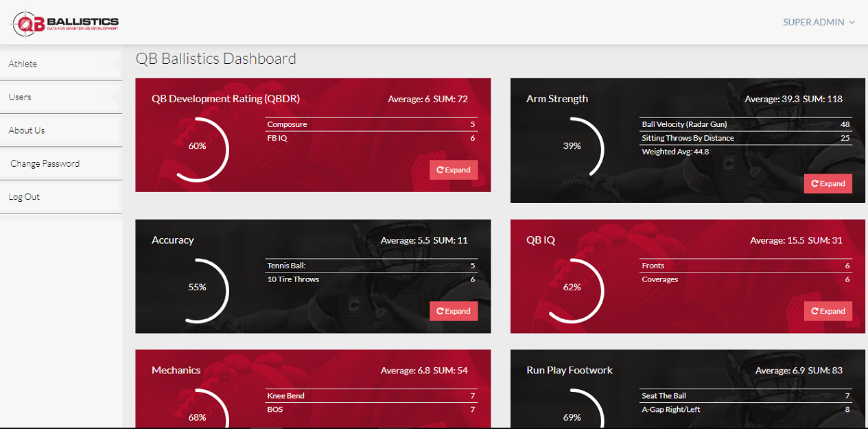Select the Ball Velocity (Radar Gun) row

pyautogui.click(x=745, y=124)
